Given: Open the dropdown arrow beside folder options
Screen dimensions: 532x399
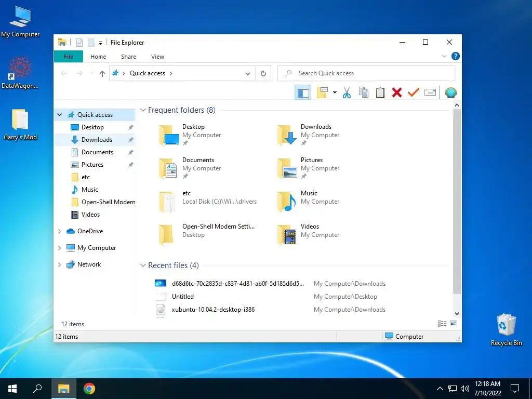Looking at the screenshot, I should [335, 92].
